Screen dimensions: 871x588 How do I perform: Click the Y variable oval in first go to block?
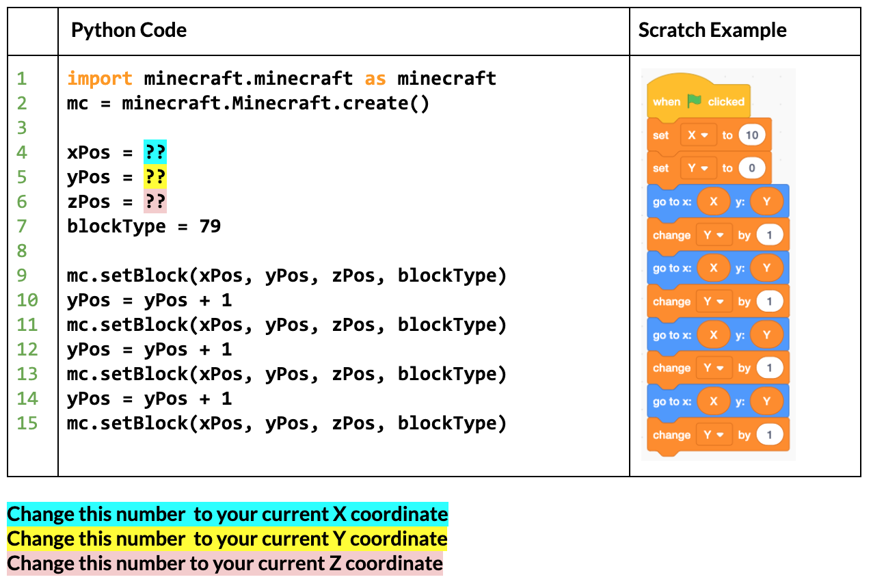click(766, 202)
